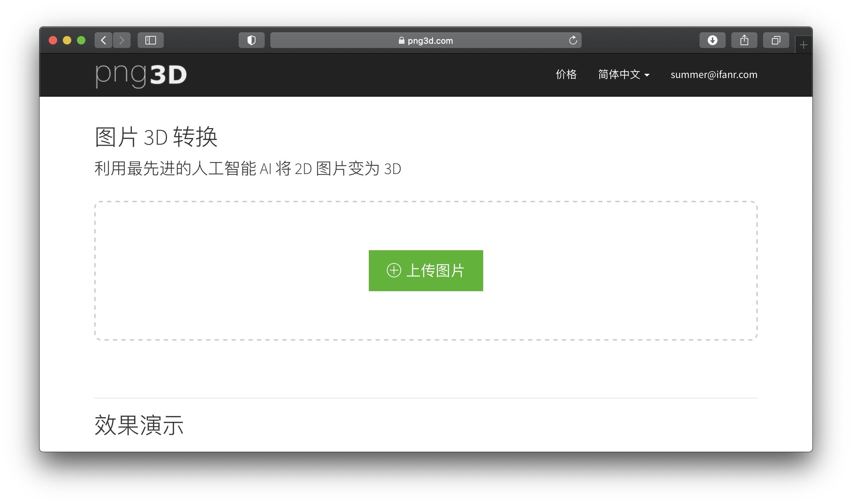Click the png3D logo
This screenshot has width=852, height=504.
coord(141,75)
